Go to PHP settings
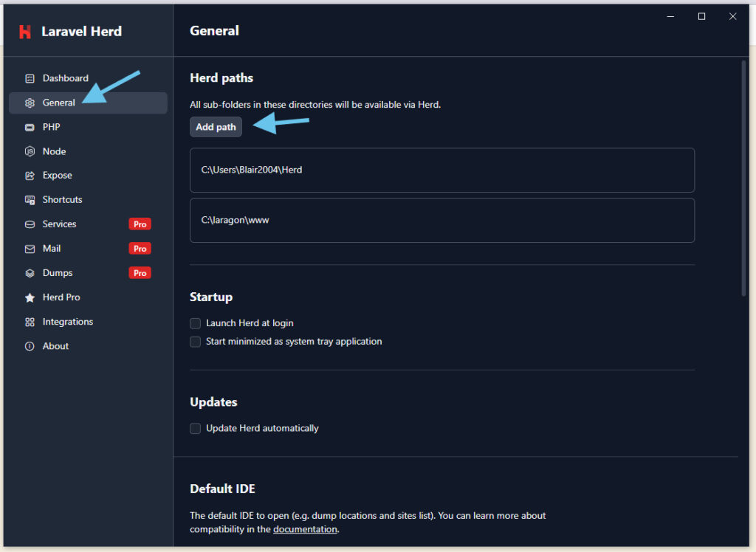The height and width of the screenshot is (552, 756). 89,127
